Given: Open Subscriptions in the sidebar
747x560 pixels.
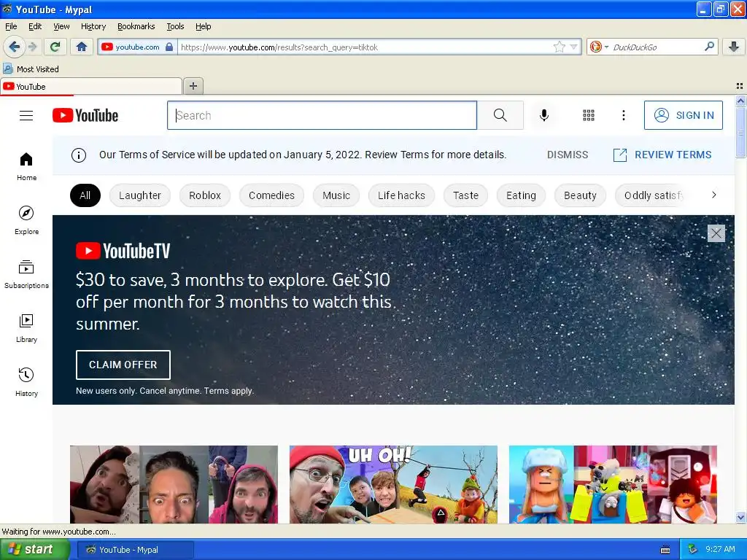Looking at the screenshot, I should point(27,274).
